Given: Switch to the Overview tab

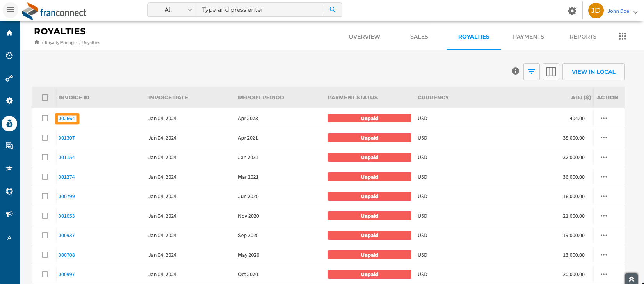Looking at the screenshot, I should (x=364, y=37).
